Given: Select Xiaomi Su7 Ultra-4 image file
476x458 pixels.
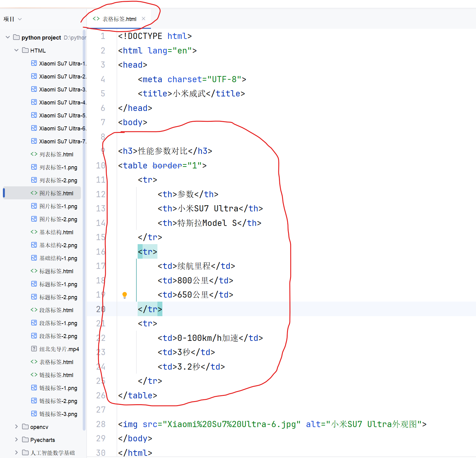Looking at the screenshot, I should click(59, 102).
